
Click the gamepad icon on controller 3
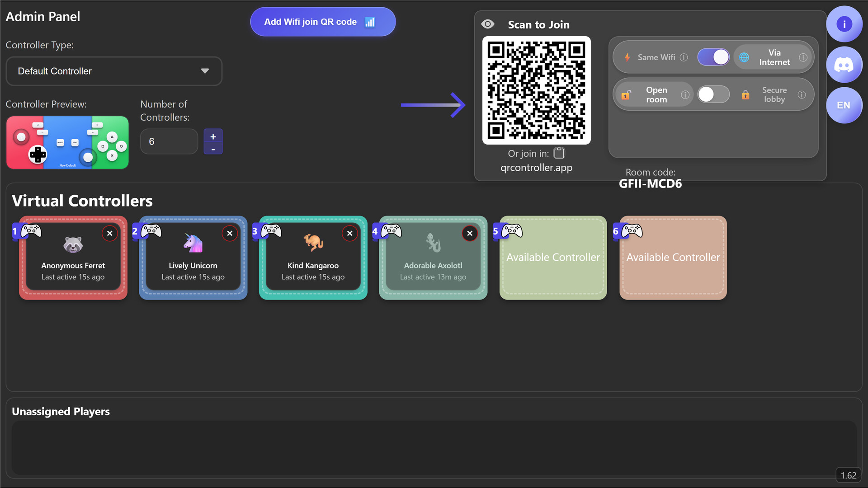(272, 230)
